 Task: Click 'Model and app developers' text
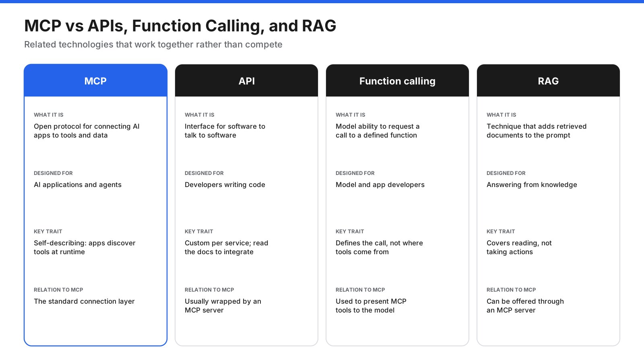[380, 185]
